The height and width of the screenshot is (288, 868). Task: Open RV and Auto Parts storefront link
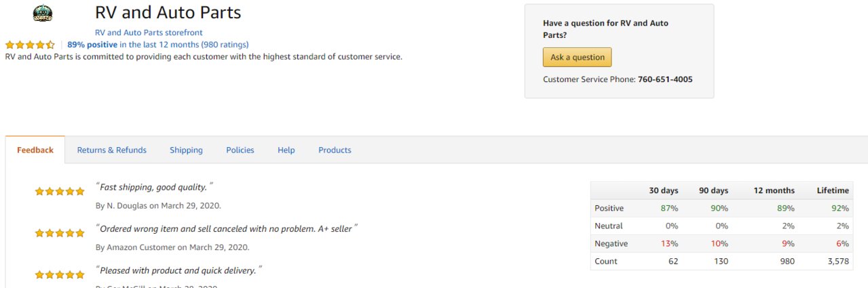coord(149,33)
